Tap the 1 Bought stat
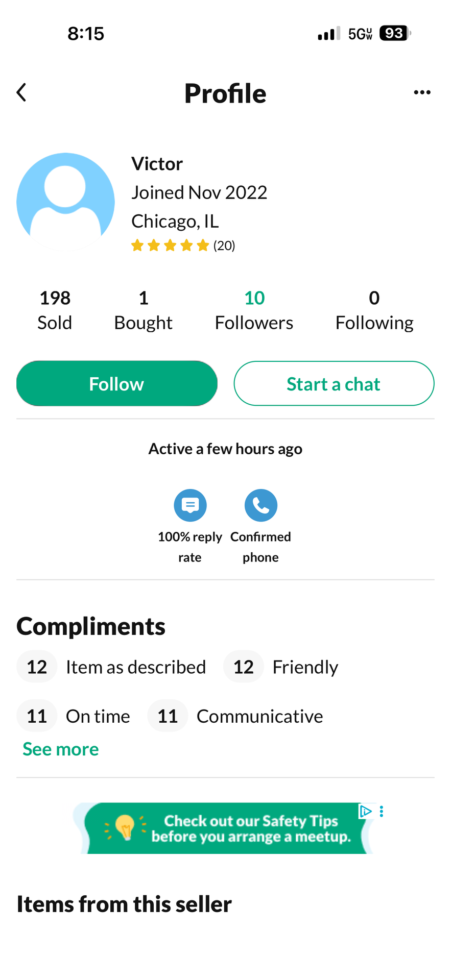The image size is (451, 980). 143,310
